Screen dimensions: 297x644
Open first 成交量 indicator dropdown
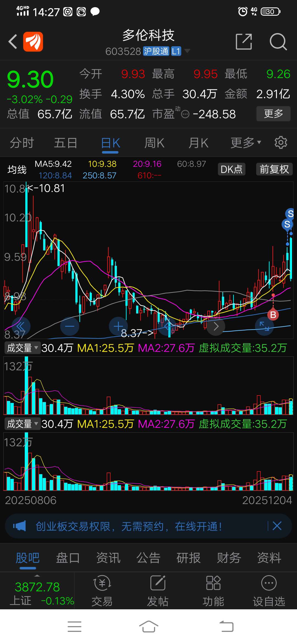pyautogui.click(x=22, y=348)
